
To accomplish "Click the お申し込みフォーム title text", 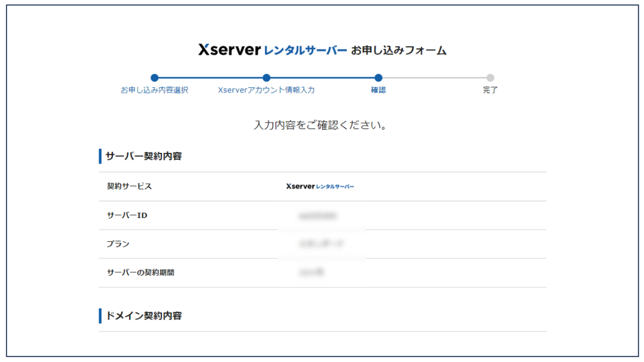I will click(x=399, y=51).
